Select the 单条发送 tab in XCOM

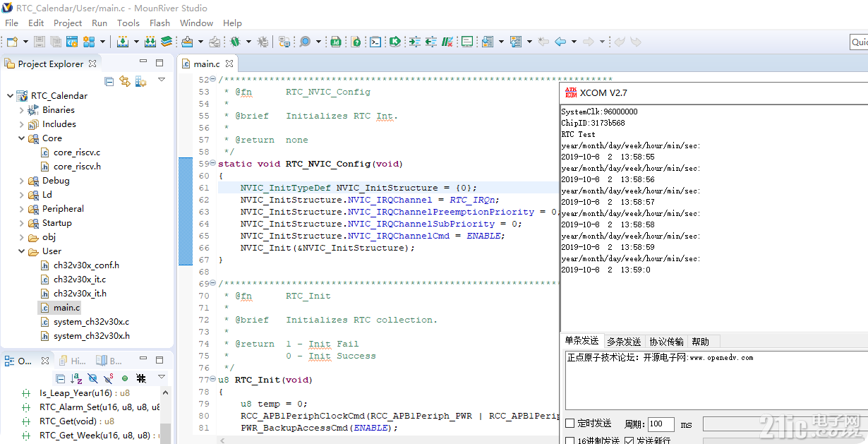pyautogui.click(x=582, y=342)
